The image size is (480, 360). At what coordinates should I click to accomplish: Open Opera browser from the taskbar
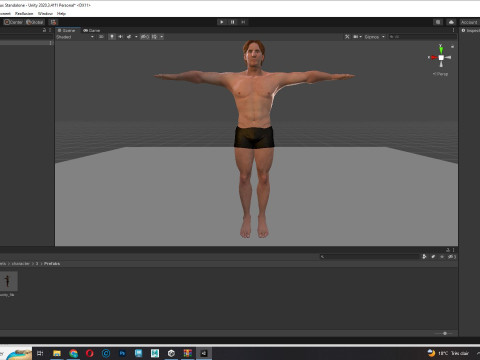[x=90, y=353]
